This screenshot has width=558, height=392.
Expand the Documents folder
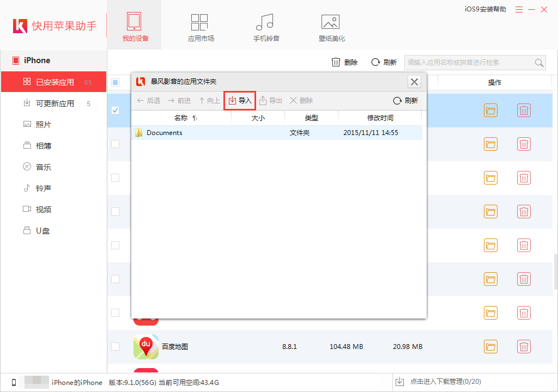165,132
